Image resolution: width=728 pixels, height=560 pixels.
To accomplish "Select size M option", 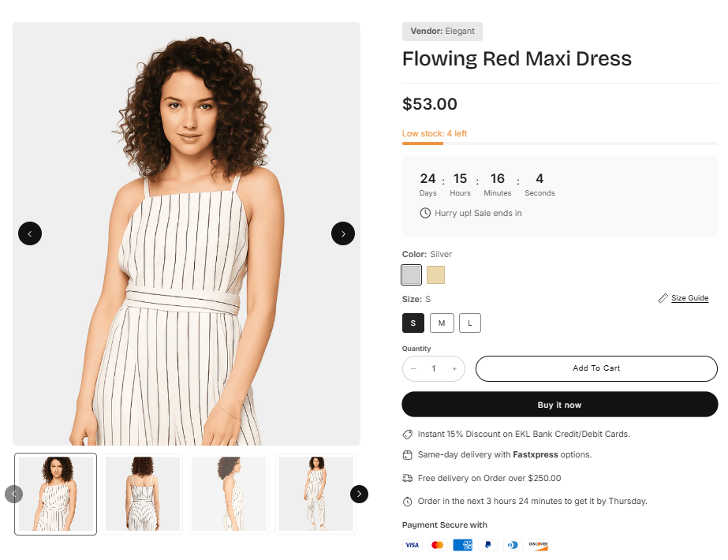I will (442, 323).
